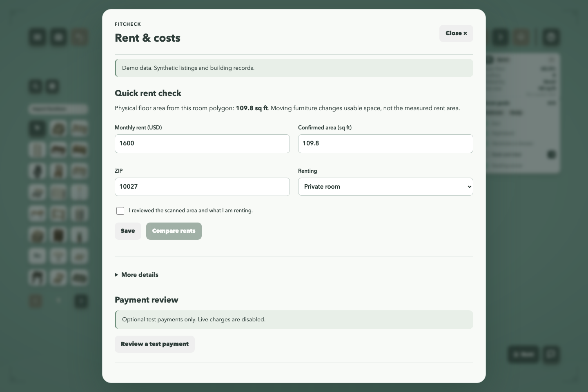
Task: Click the Monthly rent (USD) label
Action: click(x=138, y=127)
